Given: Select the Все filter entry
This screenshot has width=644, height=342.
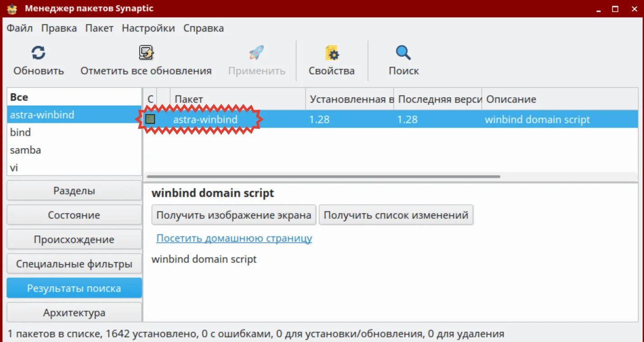Looking at the screenshot, I should (x=74, y=97).
